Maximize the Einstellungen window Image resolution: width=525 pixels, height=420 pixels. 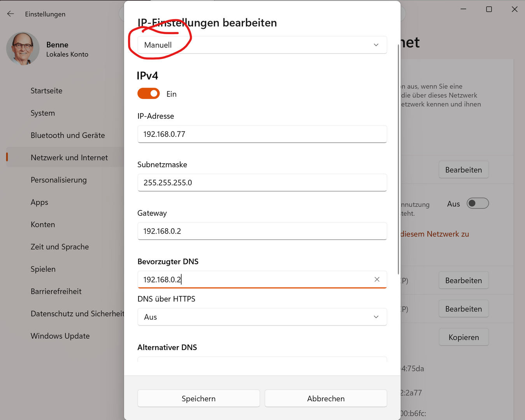(x=489, y=9)
